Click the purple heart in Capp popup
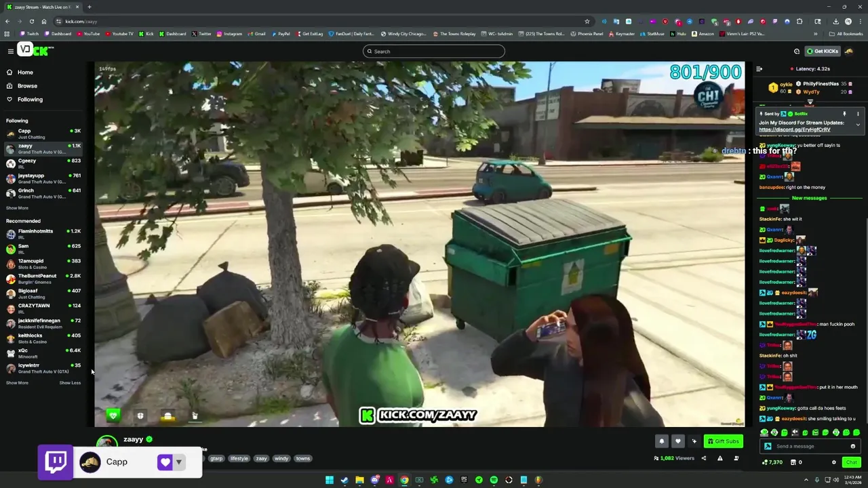The height and width of the screenshot is (488, 868). 165,462
